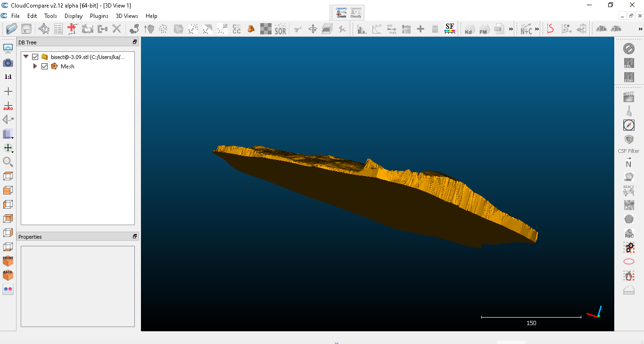
Task: Set Front view cube
Action: pyautogui.click(x=8, y=261)
